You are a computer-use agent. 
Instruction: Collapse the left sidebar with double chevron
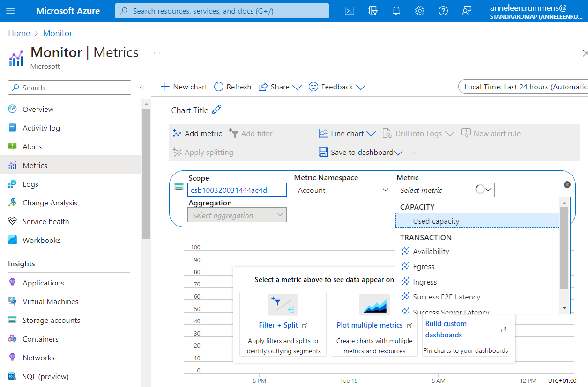pos(142,88)
